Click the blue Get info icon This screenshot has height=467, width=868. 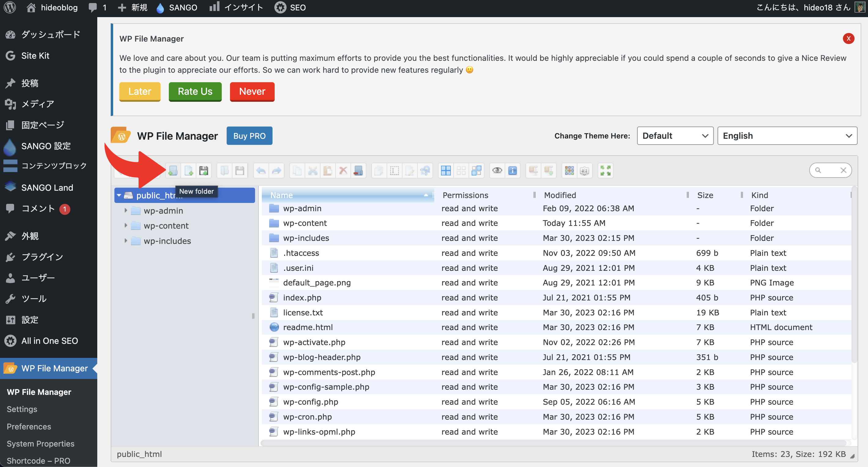pyautogui.click(x=513, y=171)
